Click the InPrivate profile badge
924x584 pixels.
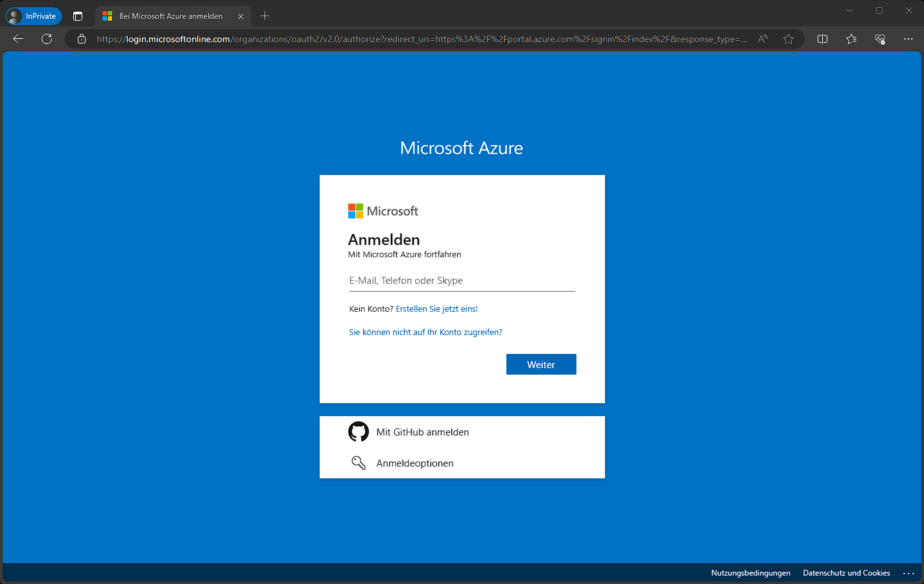[x=34, y=16]
